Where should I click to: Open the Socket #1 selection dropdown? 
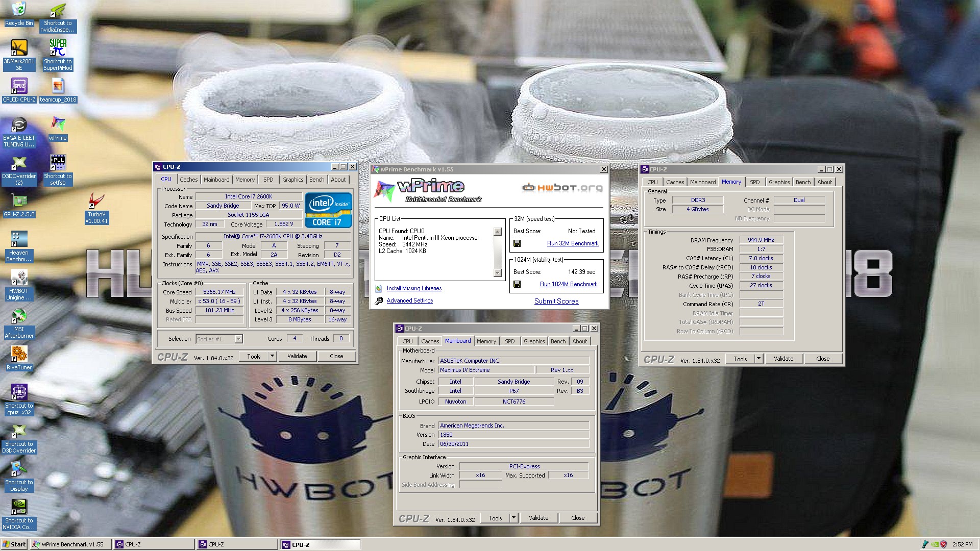pos(238,339)
